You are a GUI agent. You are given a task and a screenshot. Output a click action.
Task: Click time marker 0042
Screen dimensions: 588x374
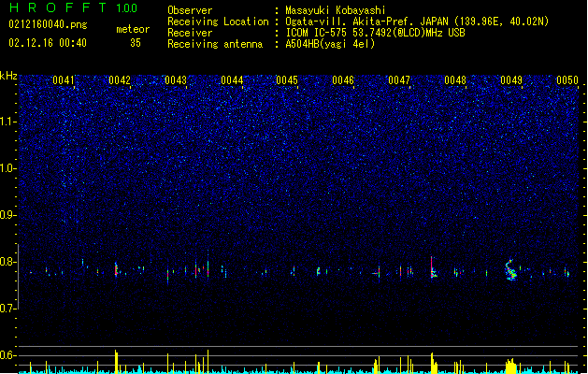point(120,80)
